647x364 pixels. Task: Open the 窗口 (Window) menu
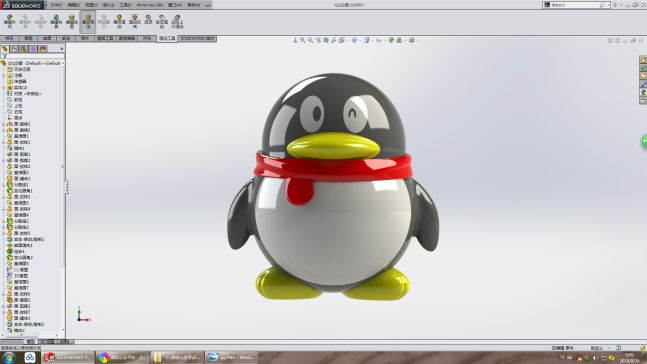tap(175, 5)
